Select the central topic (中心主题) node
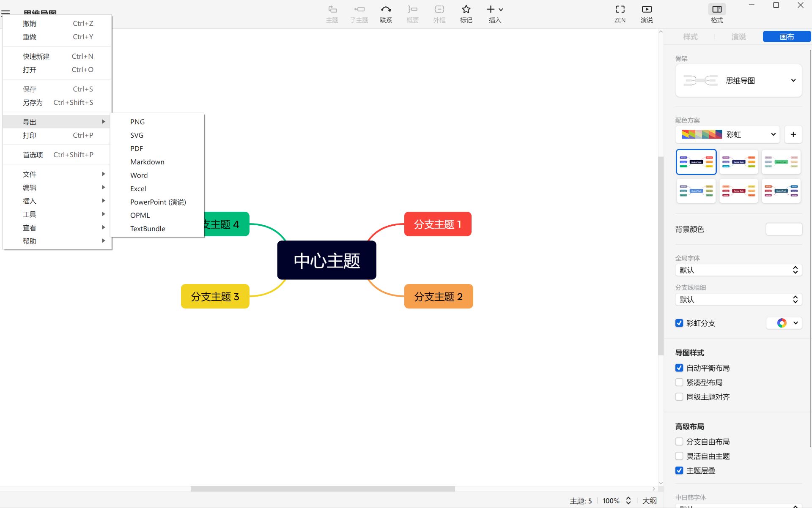The height and width of the screenshot is (508, 812). (326, 260)
